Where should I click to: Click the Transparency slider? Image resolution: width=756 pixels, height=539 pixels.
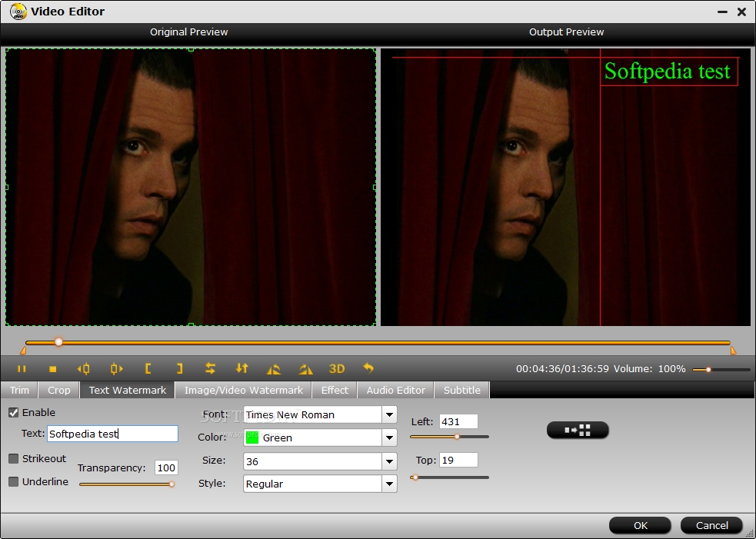click(127, 484)
